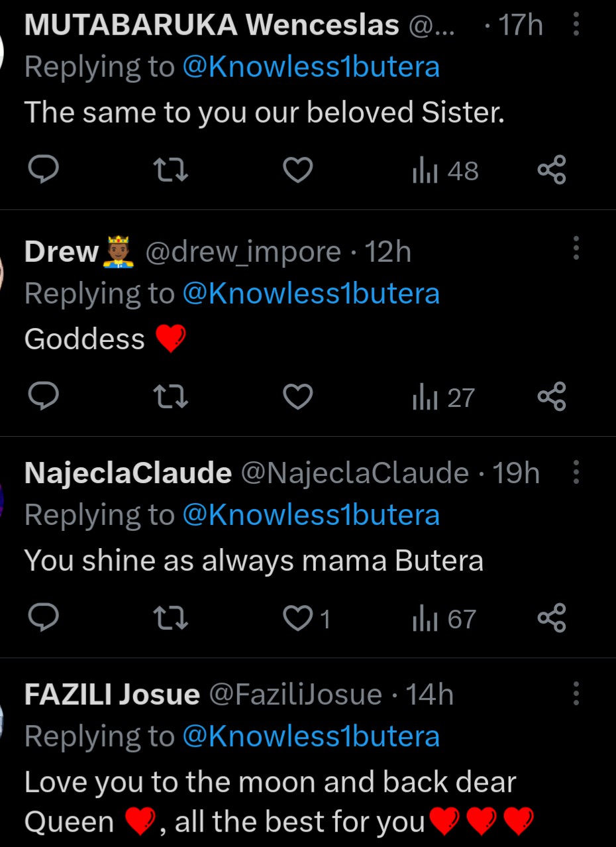Image resolution: width=616 pixels, height=847 pixels.
Task: Reply to Drew's 'Goddess' tweet
Action: pyautogui.click(x=44, y=397)
